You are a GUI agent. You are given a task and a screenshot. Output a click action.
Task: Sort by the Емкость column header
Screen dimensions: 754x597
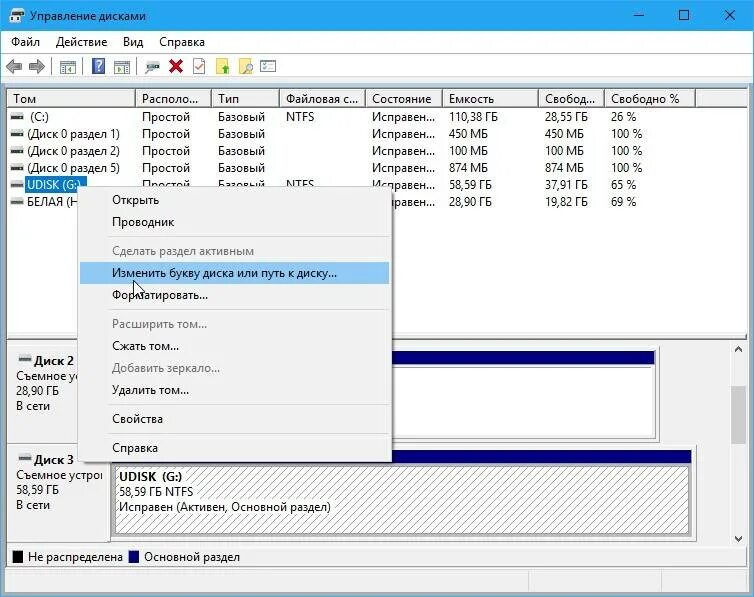[x=490, y=99]
